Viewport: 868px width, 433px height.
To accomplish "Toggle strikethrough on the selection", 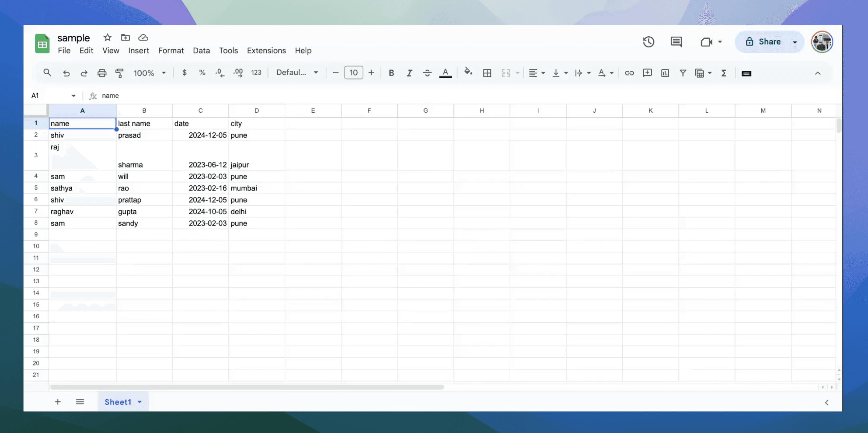I will click(427, 72).
